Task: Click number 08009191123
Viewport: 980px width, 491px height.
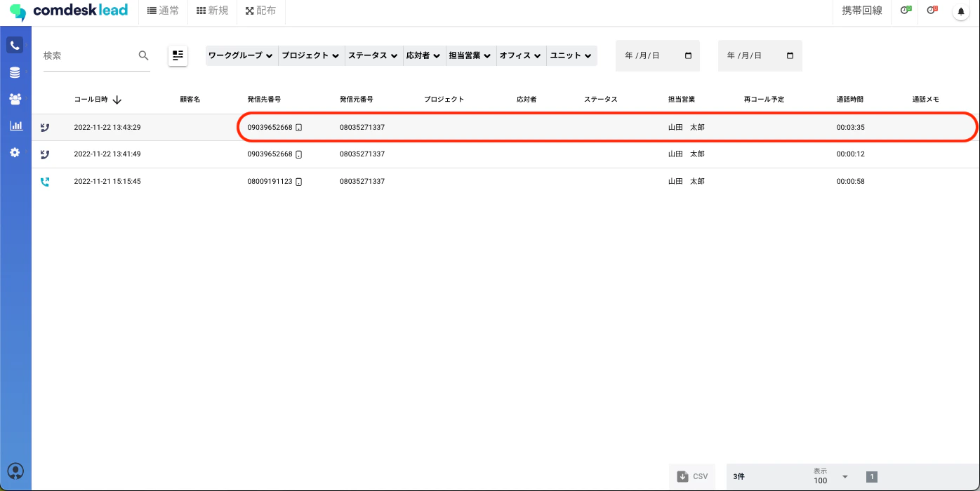Action: pos(270,182)
